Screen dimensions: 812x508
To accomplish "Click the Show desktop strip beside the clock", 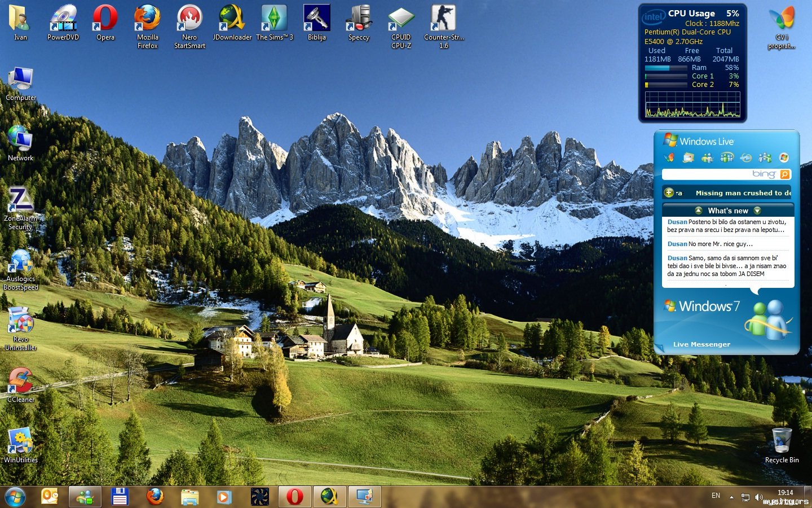I will (807, 497).
